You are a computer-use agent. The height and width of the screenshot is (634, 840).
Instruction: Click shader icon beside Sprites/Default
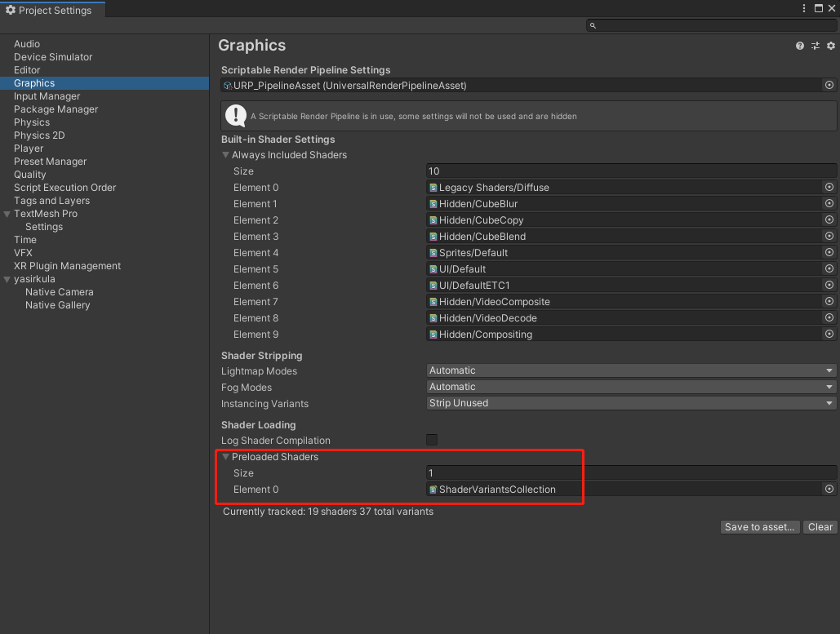click(x=433, y=253)
